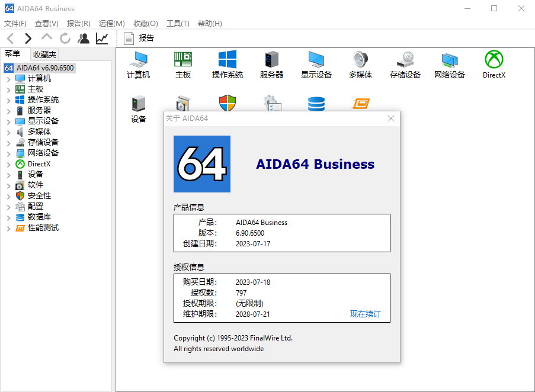Open the security shield icon in the main pane
The height and width of the screenshot is (392, 535).
click(x=228, y=103)
